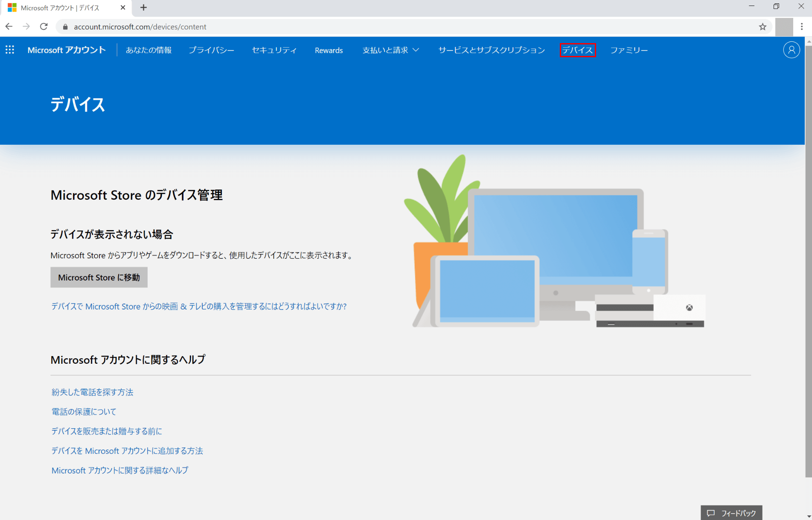812x520 pixels.
Task: Open デバイスを Microsoft アカウントに追加する方法 link
Action: [x=127, y=451]
